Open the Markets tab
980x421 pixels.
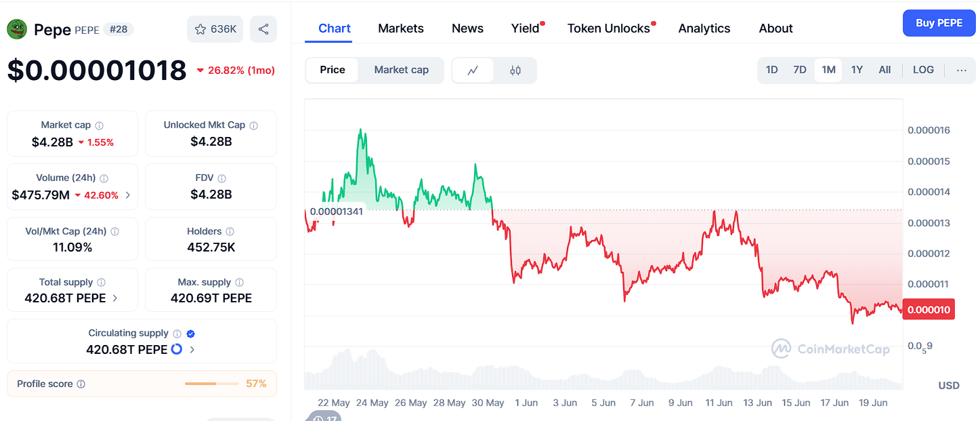click(x=401, y=28)
